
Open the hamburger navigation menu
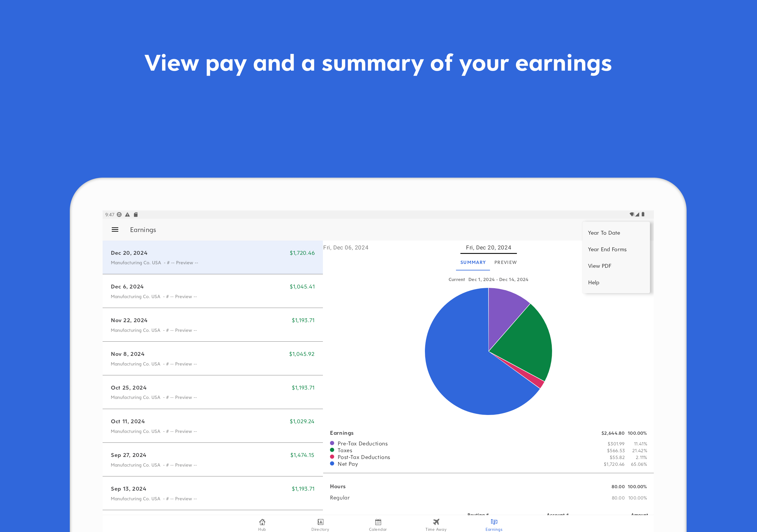pyautogui.click(x=115, y=230)
